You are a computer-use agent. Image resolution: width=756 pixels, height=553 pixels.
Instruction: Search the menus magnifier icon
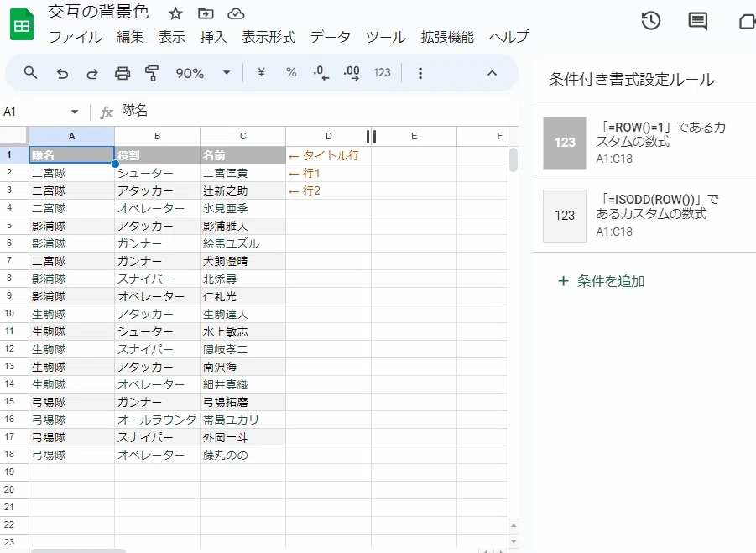(x=30, y=73)
